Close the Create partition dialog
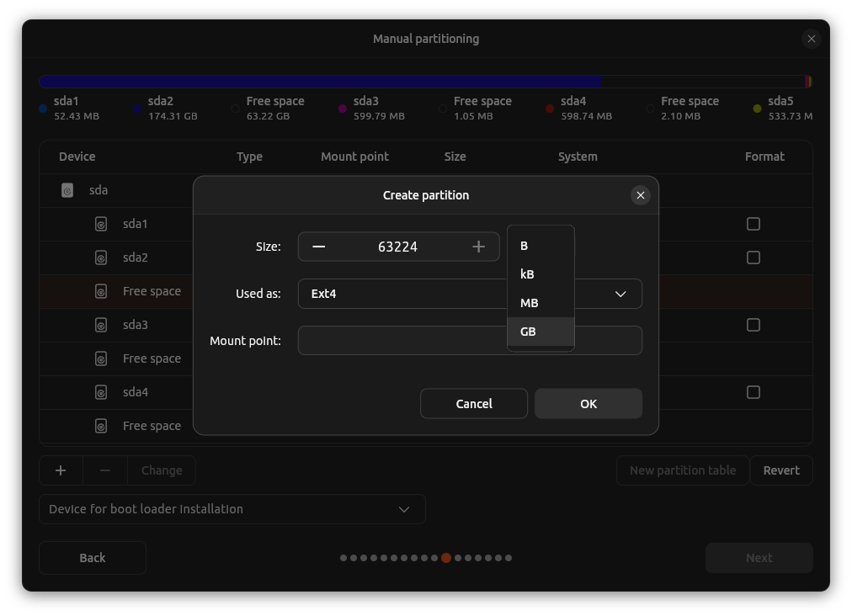 click(x=640, y=195)
